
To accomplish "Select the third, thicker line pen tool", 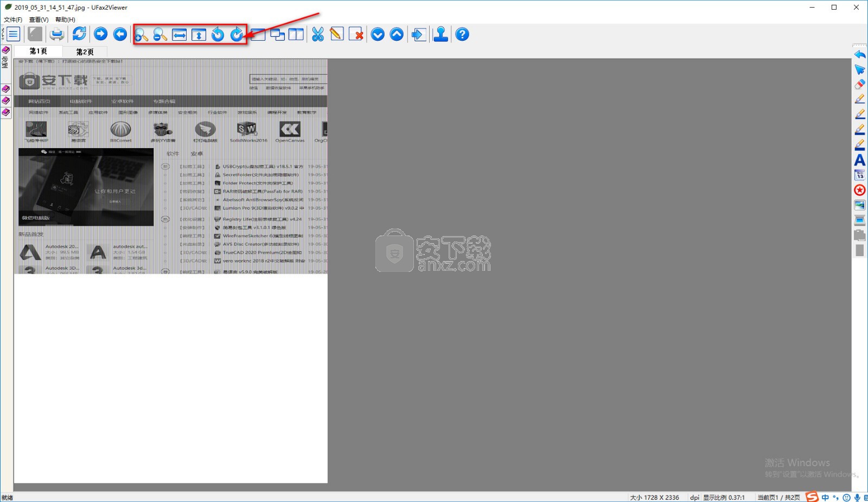I will [x=860, y=130].
